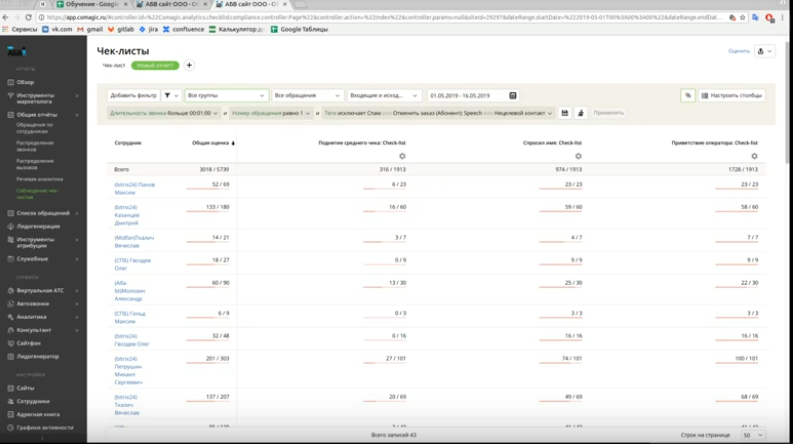Screen dimensions: 793x444
Task: Open Адресная книга in the sidebar
Action: click(38, 414)
